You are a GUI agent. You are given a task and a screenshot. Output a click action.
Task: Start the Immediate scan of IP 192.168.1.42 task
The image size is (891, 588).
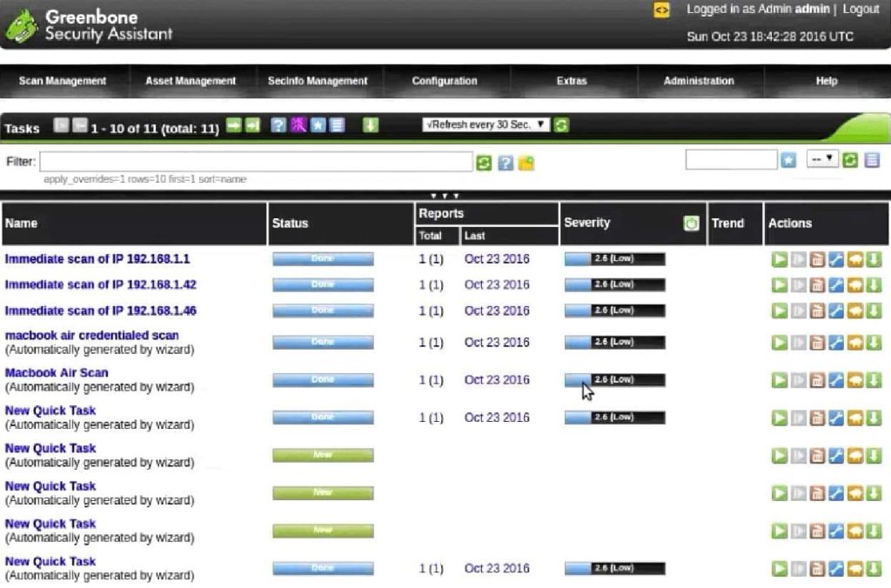point(780,285)
